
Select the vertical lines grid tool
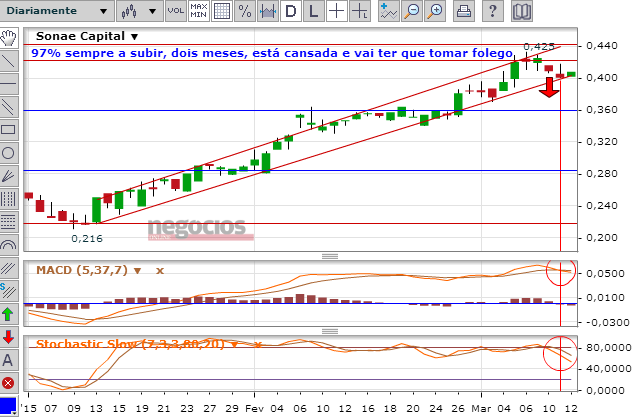click(9, 199)
